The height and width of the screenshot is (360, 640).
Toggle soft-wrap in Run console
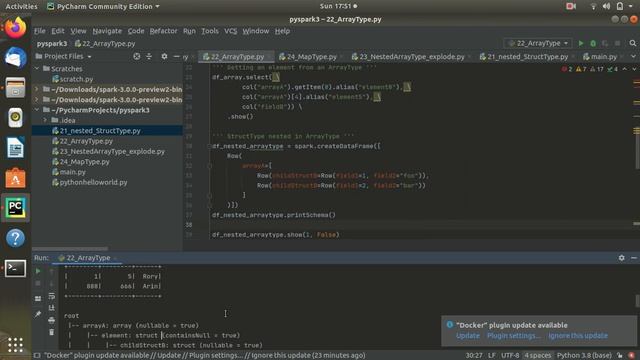[51, 296]
